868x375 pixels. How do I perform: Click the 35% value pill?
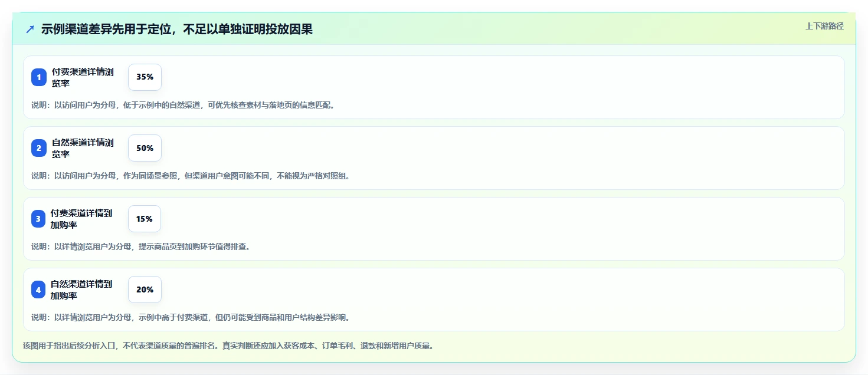(145, 77)
